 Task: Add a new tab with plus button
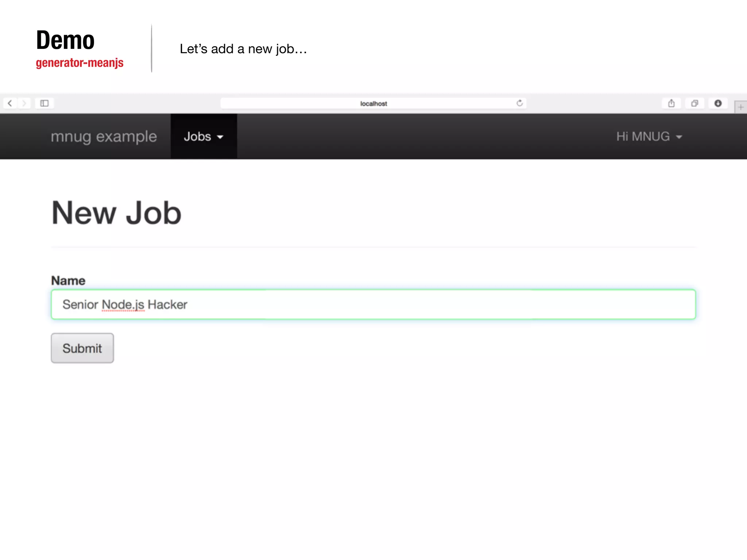740,107
